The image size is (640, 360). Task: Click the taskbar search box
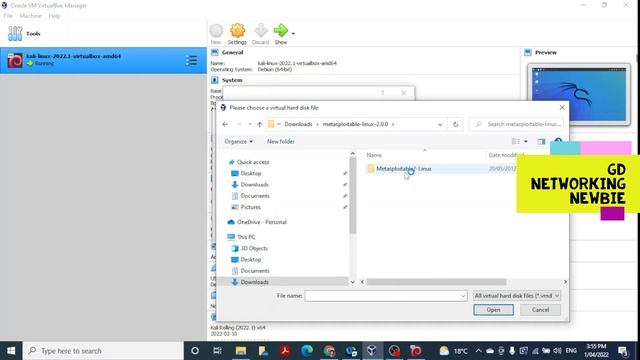click(103, 351)
